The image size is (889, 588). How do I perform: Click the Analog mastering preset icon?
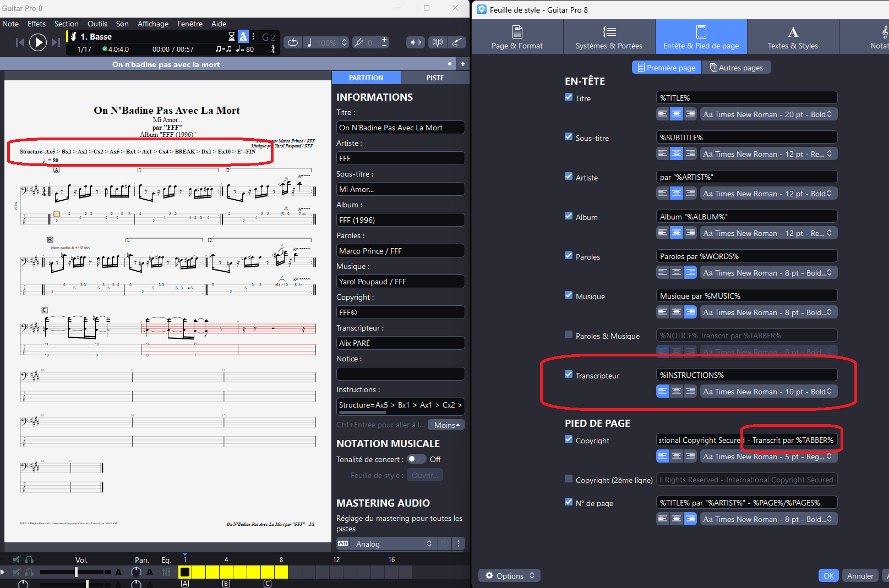[343, 543]
